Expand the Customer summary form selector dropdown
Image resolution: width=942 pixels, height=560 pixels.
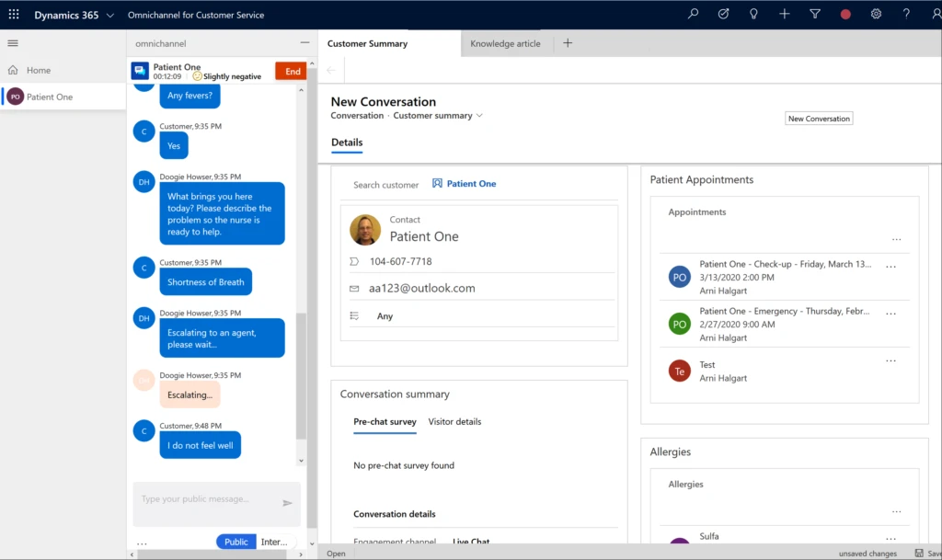coord(479,115)
